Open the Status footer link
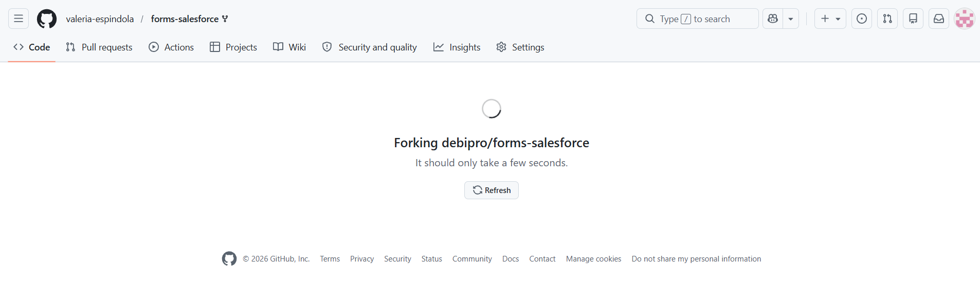 (x=432, y=259)
